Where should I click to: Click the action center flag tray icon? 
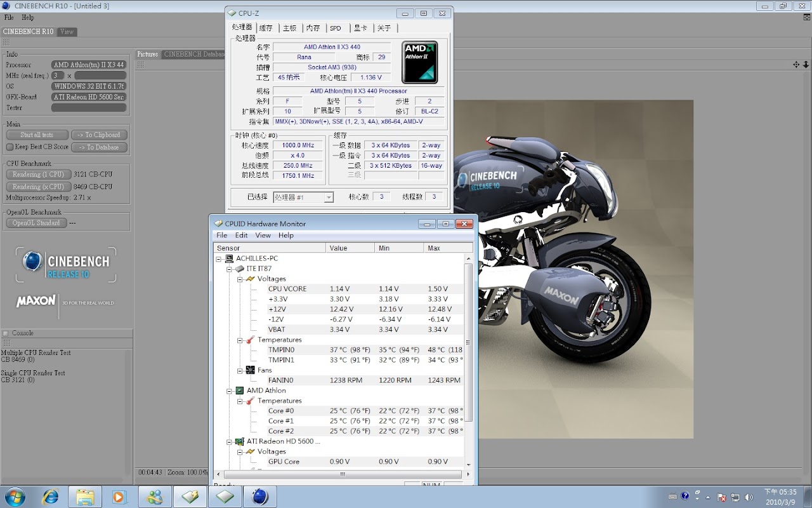(722, 497)
